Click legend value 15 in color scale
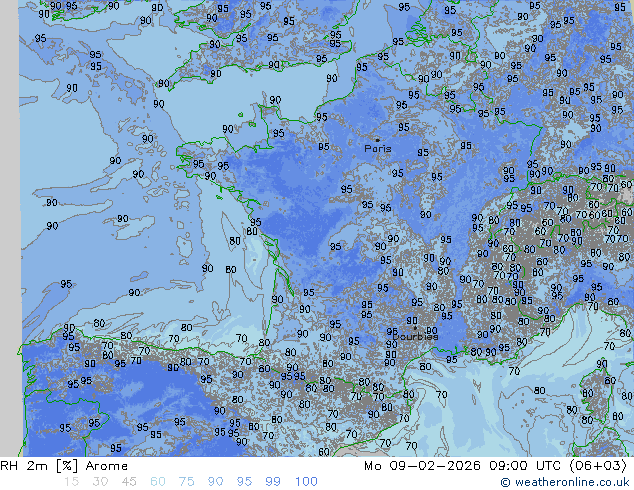Viewport: 634px width, 490px height. (x=71, y=482)
